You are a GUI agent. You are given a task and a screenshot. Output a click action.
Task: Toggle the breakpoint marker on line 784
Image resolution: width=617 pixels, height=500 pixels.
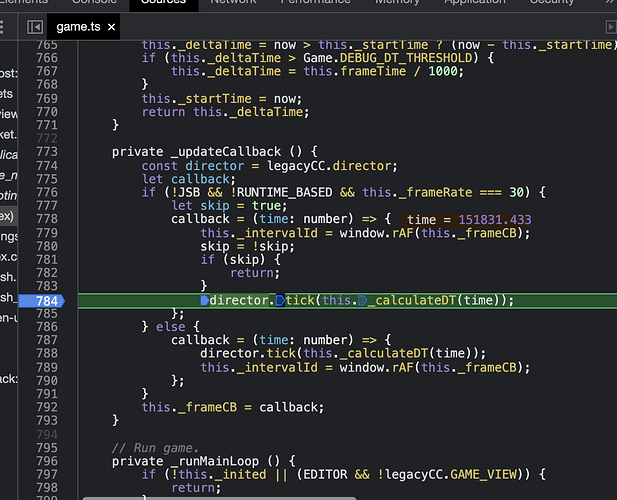tap(42, 301)
